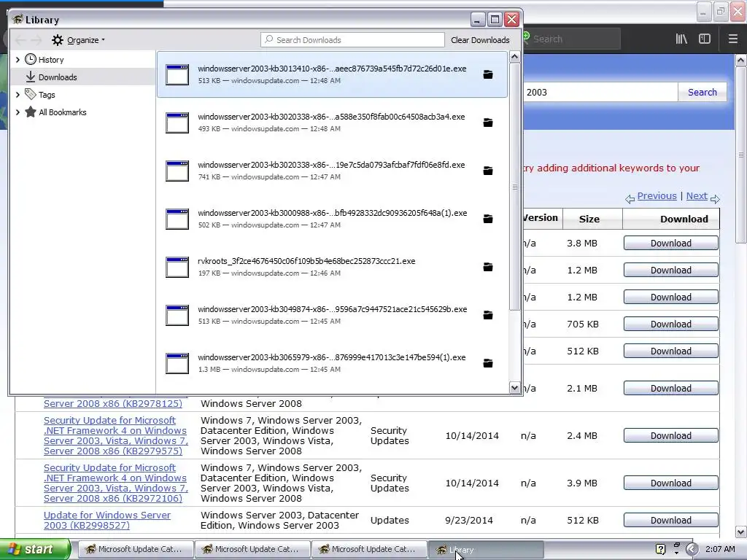Open containing folder for kb3020338 741 KB download
The height and width of the screenshot is (560, 747).
pos(488,171)
